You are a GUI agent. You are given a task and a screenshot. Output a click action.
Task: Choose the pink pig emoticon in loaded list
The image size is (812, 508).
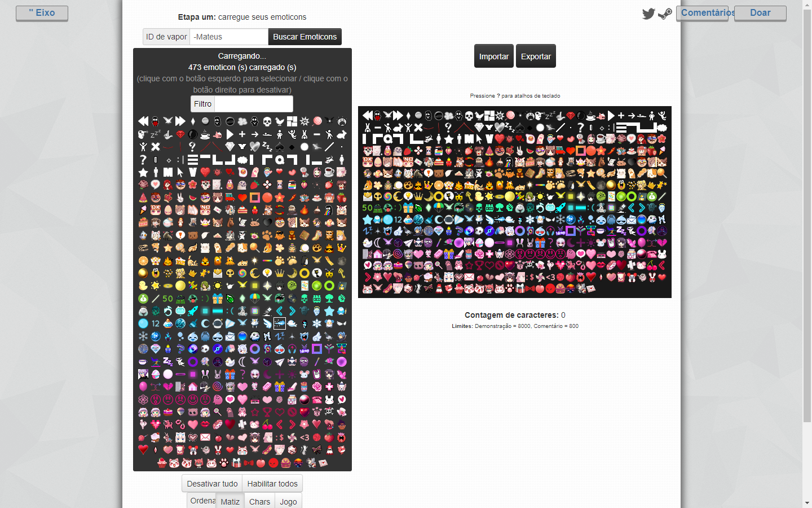218,134
